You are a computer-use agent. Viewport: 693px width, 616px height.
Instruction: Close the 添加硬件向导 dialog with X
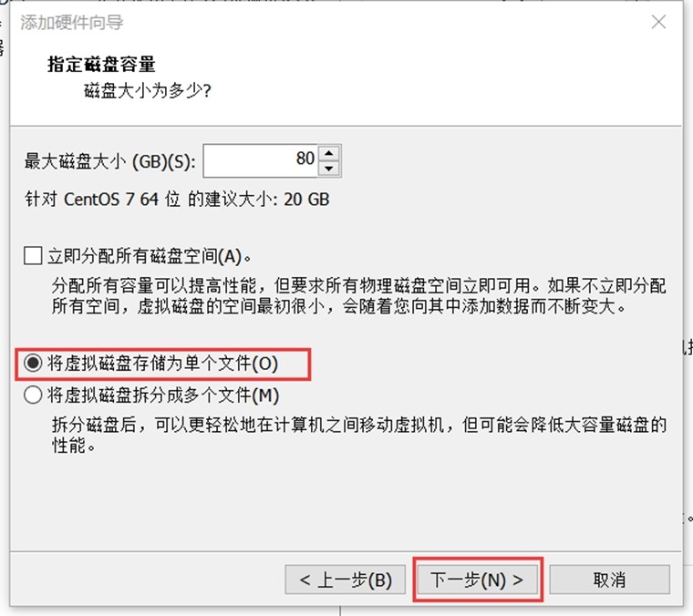click(658, 22)
